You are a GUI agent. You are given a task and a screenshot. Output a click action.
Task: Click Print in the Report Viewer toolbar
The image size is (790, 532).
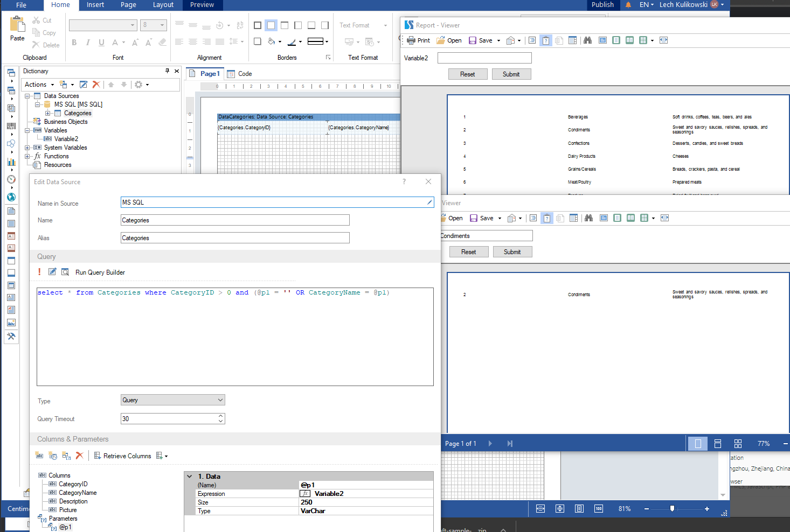(419, 40)
